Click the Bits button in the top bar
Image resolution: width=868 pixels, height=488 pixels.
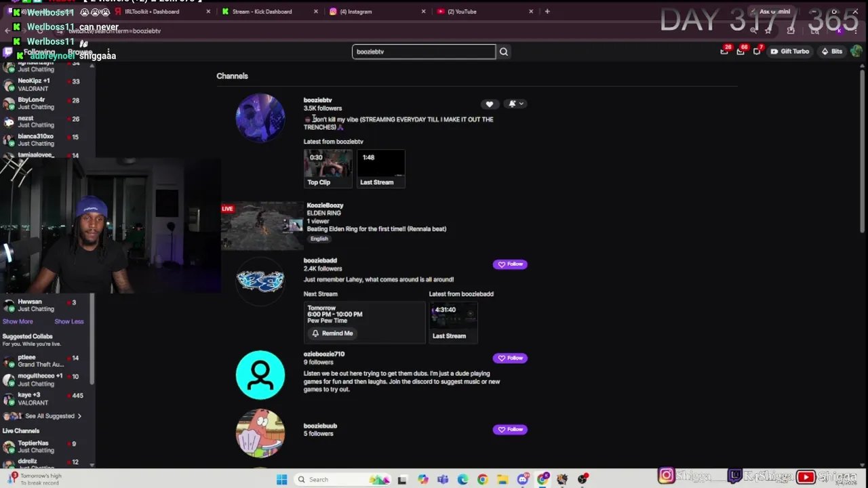831,52
